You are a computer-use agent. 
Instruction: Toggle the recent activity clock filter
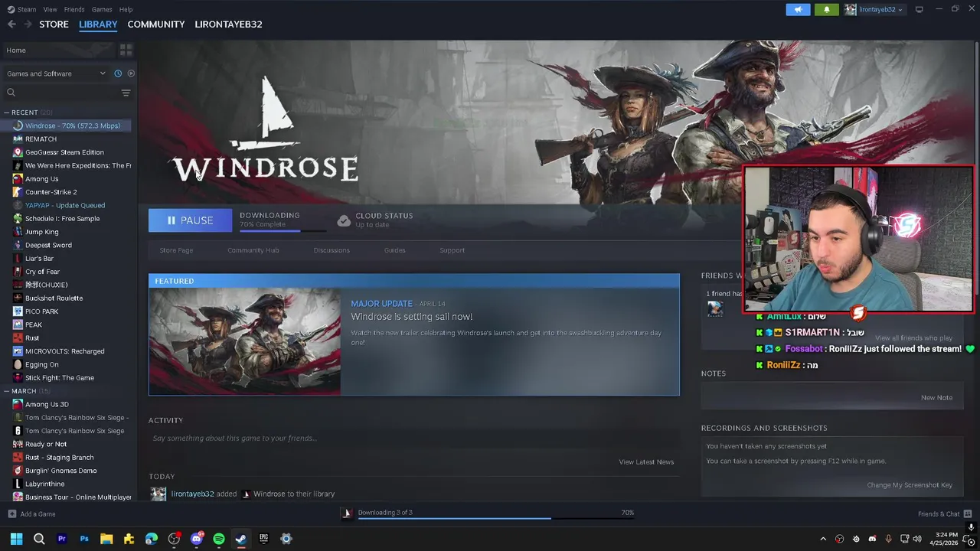point(118,73)
